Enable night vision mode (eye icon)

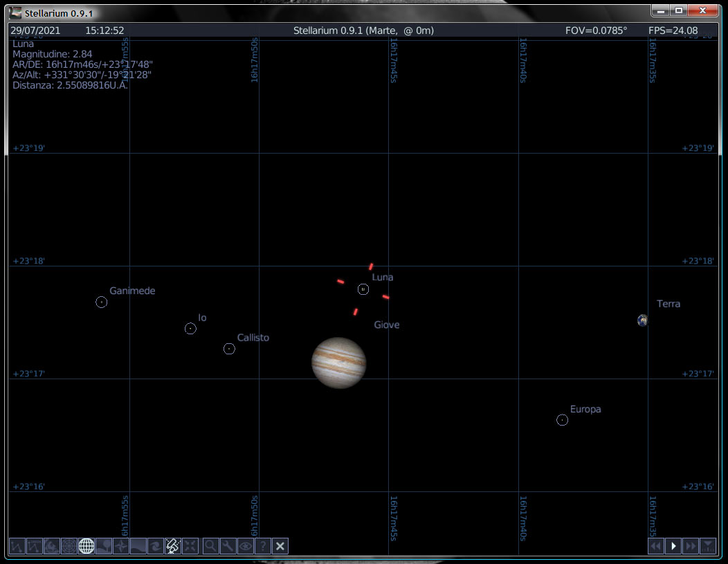pos(245,546)
